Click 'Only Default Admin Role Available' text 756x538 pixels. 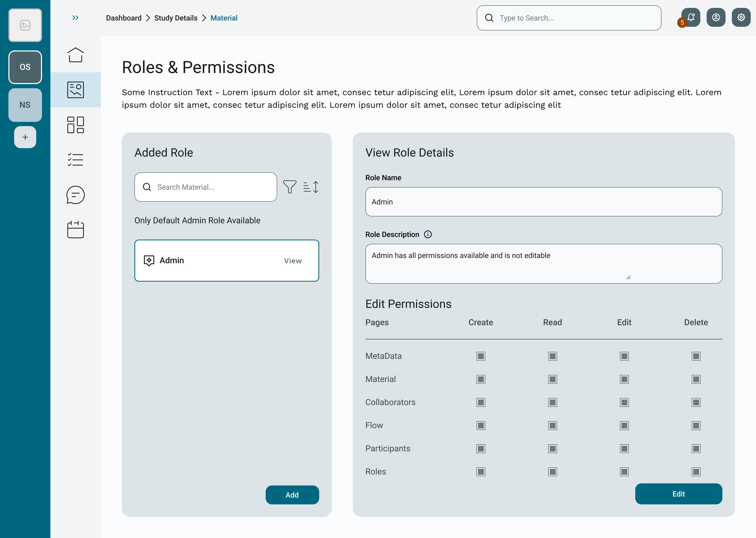click(x=197, y=220)
